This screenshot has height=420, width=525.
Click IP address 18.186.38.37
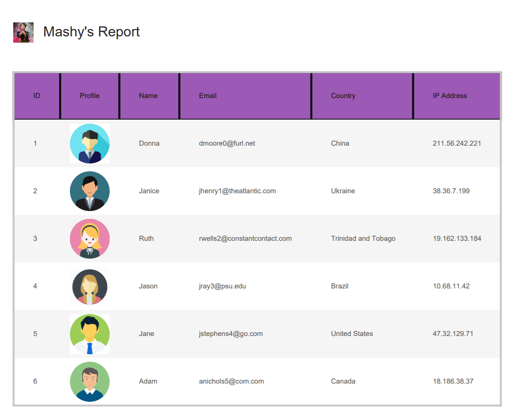click(453, 382)
